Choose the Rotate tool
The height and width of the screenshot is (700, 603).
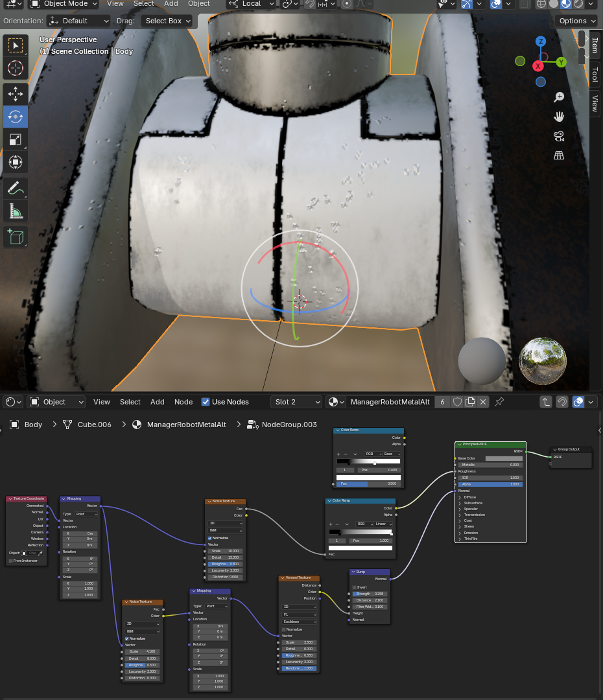pos(16,117)
